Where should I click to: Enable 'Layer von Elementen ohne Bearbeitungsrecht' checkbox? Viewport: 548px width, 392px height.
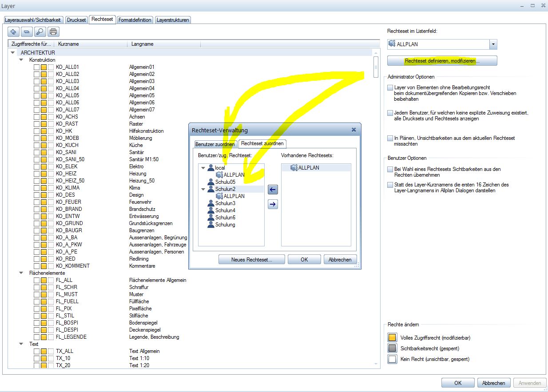pyautogui.click(x=390, y=88)
